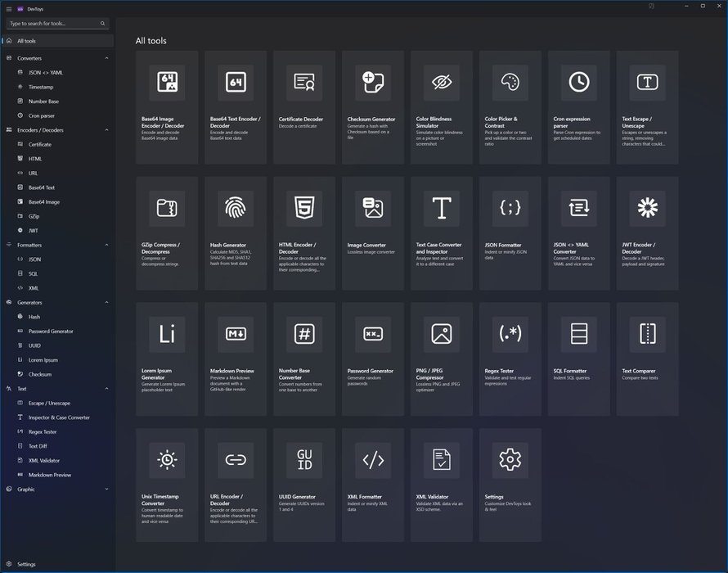The width and height of the screenshot is (728, 573).
Task: Open the Markdown Preview tile icon
Action: pos(236,334)
